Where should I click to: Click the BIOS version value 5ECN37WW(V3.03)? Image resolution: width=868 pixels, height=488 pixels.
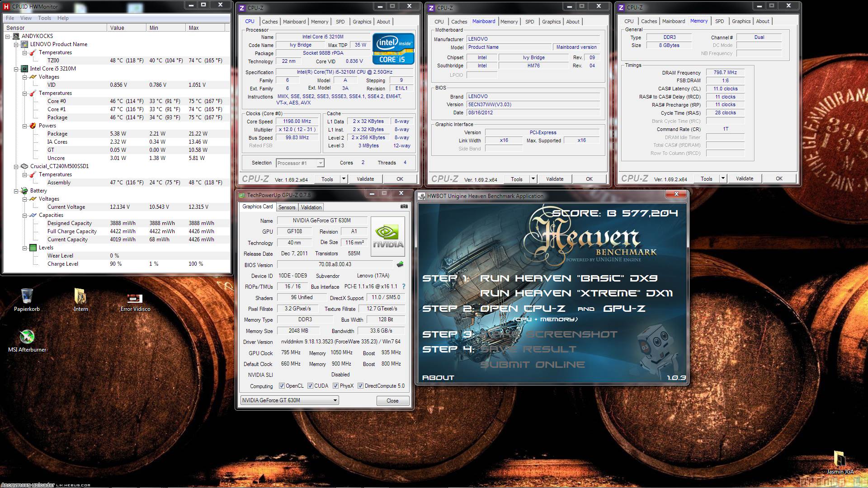click(x=533, y=104)
